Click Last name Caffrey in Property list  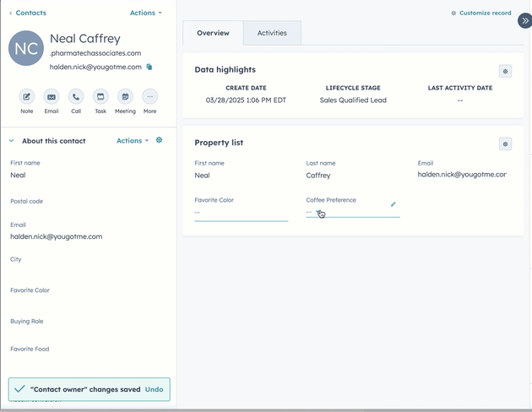coord(318,176)
